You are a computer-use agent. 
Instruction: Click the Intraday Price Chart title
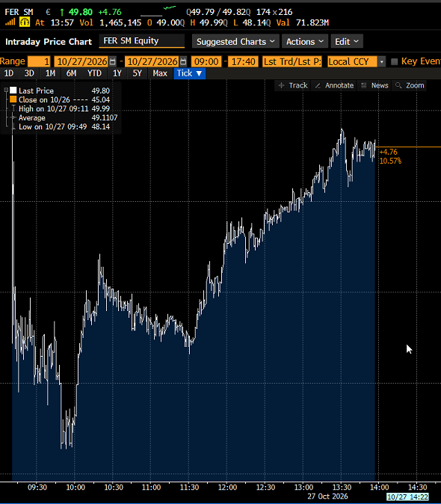coord(49,42)
